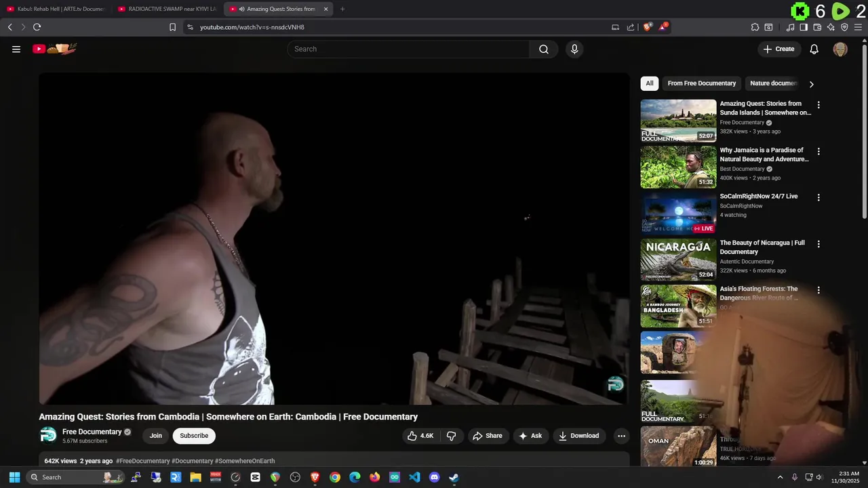
Task: Open the YouTube guide hamburger menu
Action: 16,49
